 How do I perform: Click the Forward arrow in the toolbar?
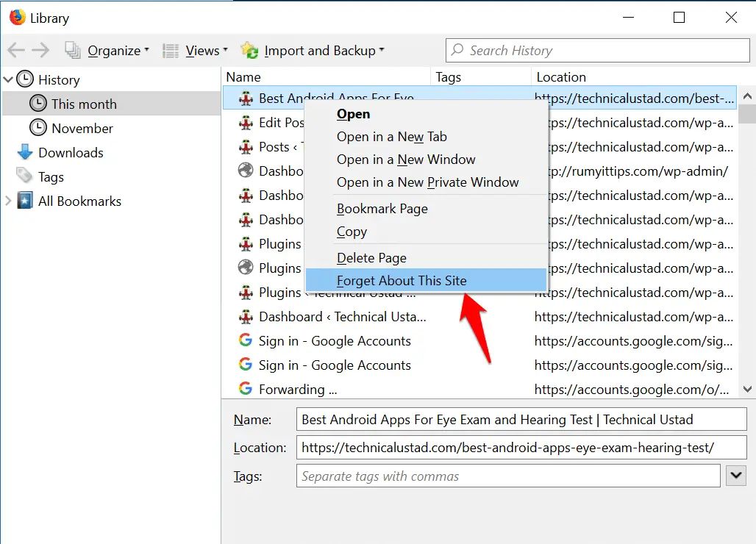click(40, 50)
